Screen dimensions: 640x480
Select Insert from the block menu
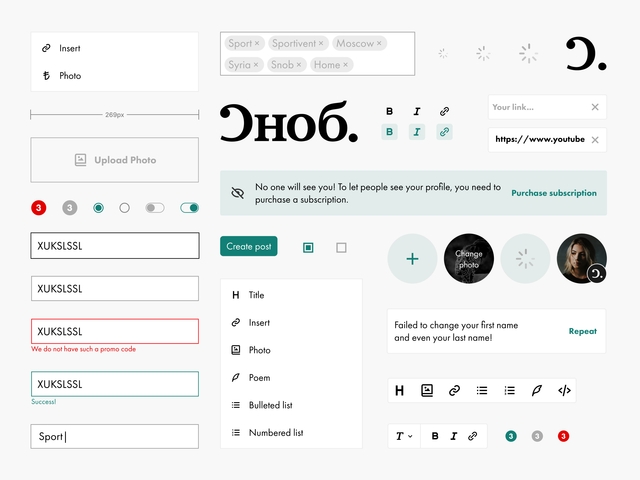[x=291, y=322]
